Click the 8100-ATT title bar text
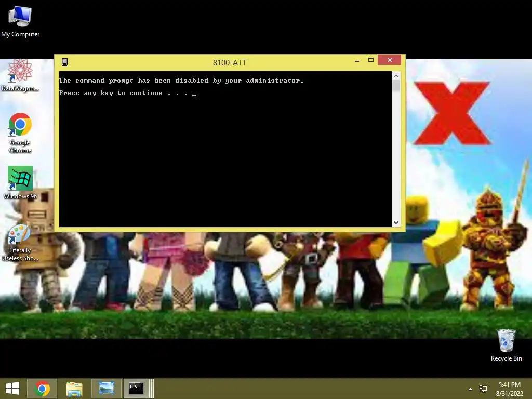The height and width of the screenshot is (399, 532). tap(229, 62)
